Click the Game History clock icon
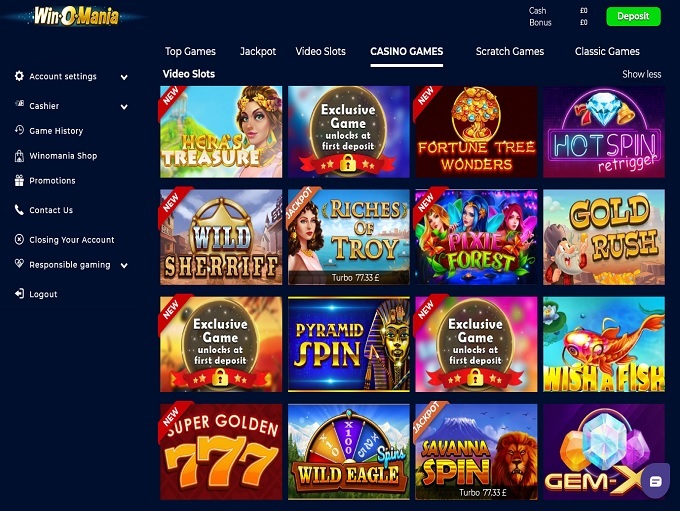This screenshot has height=511, width=680. pyautogui.click(x=19, y=130)
